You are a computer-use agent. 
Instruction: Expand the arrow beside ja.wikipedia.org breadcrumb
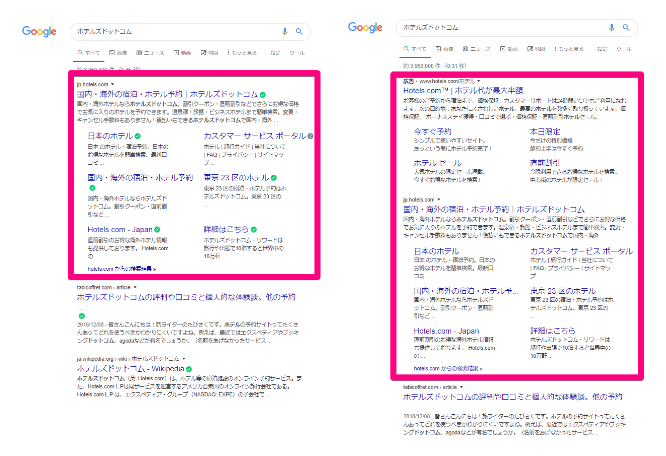tap(183, 358)
